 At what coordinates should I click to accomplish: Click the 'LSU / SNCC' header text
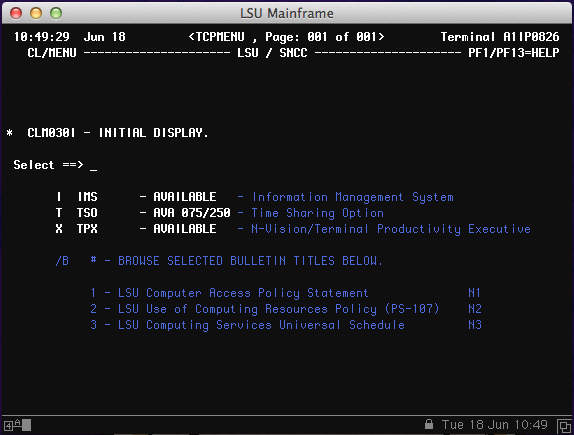(x=272, y=53)
